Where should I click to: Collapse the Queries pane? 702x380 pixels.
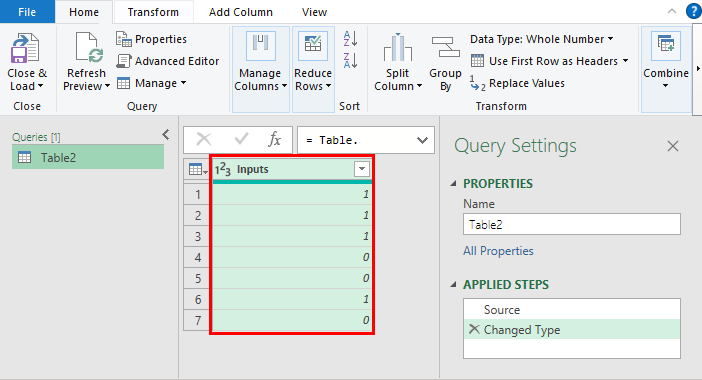pyautogui.click(x=166, y=135)
